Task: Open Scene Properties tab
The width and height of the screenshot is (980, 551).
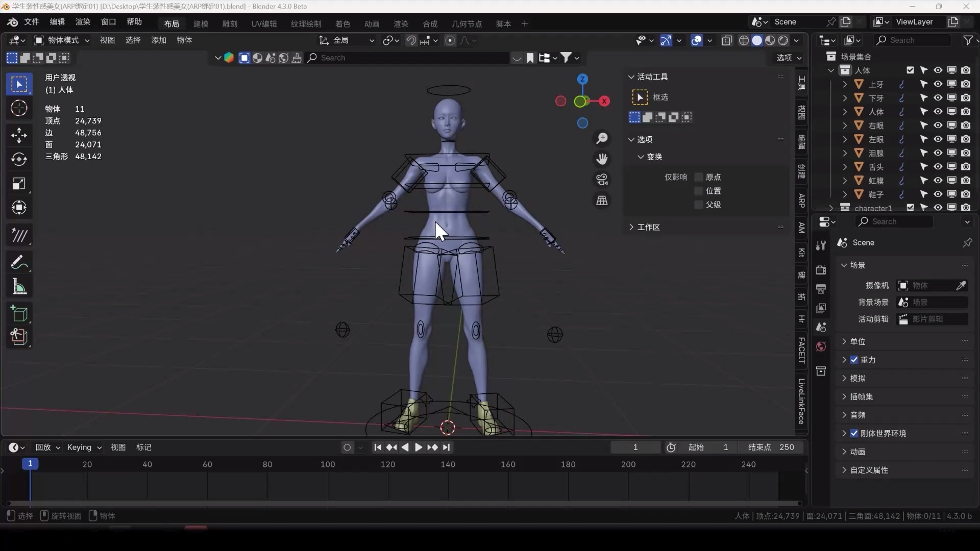Action: pos(821,327)
